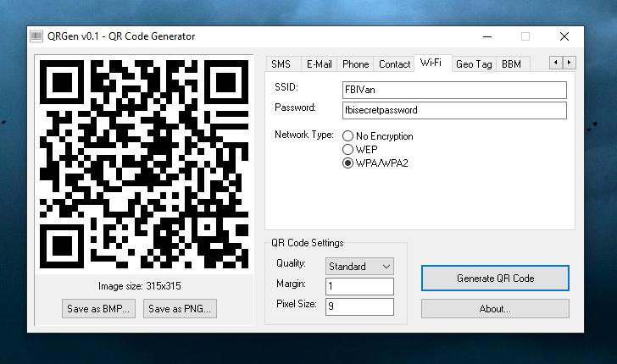Open the E-Mail tab

(320, 64)
